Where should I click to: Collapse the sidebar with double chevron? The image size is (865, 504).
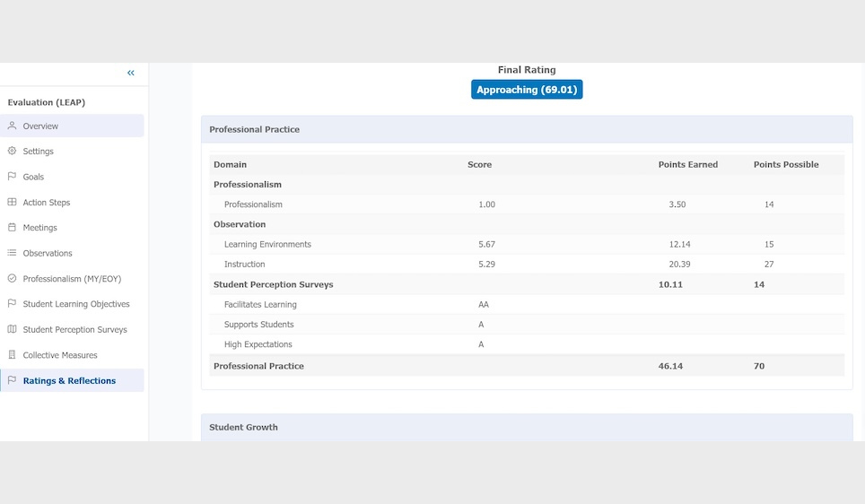tap(131, 73)
